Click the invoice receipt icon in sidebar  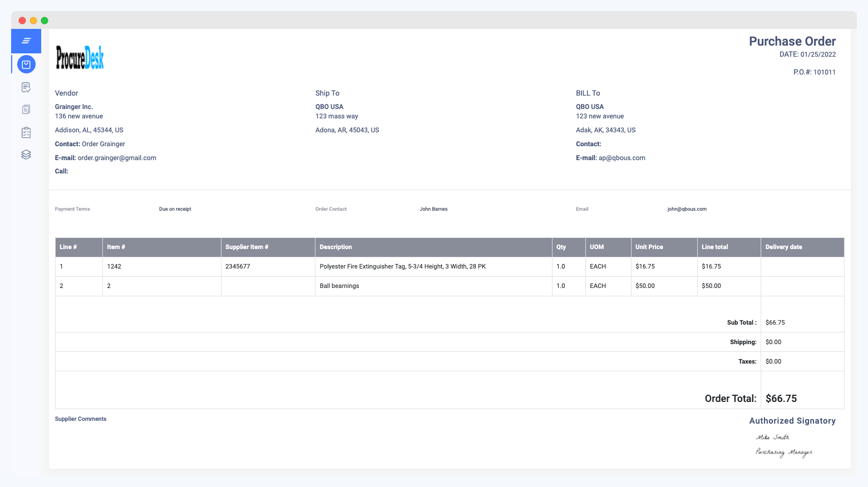26,109
